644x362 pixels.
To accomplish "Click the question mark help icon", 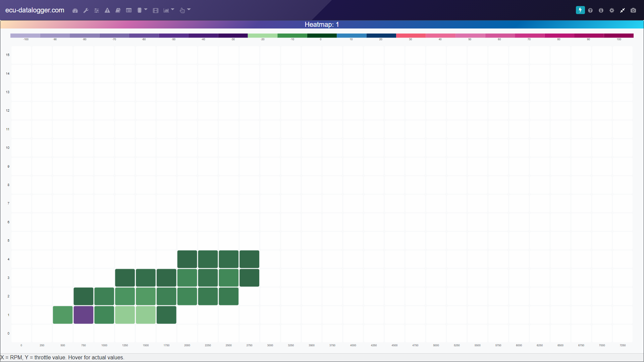I will pyautogui.click(x=590, y=10).
